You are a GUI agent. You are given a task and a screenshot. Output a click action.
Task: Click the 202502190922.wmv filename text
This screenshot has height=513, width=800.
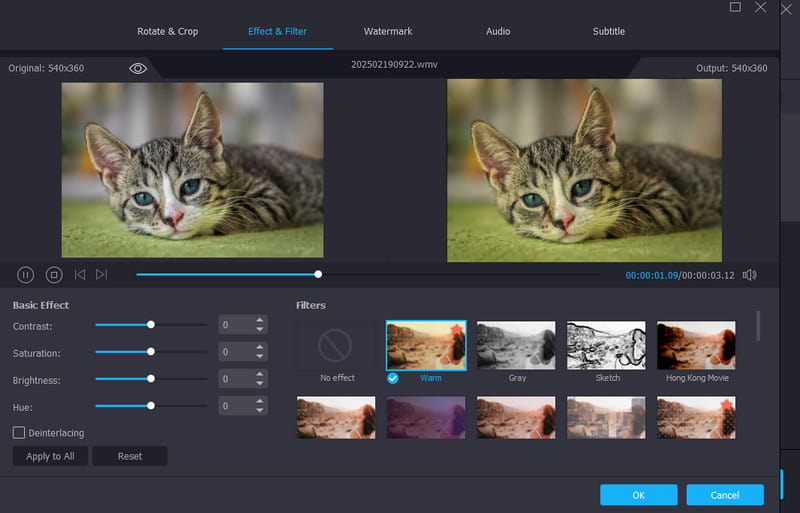coord(394,64)
